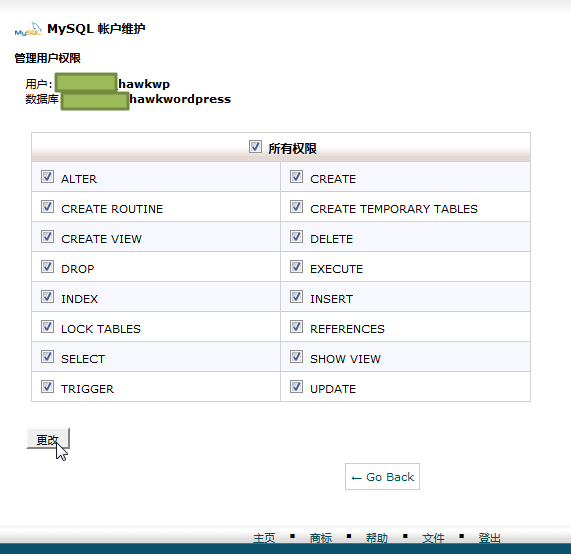571x554 pixels.
Task: Click the CREATE TEMPORARY TABLES label
Action: pyautogui.click(x=394, y=209)
